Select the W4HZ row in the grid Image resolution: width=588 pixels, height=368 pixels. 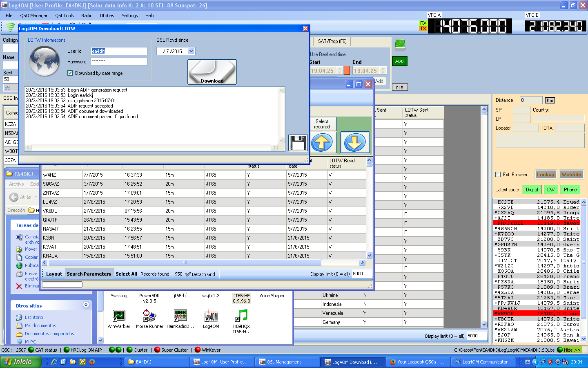[x=203, y=175]
